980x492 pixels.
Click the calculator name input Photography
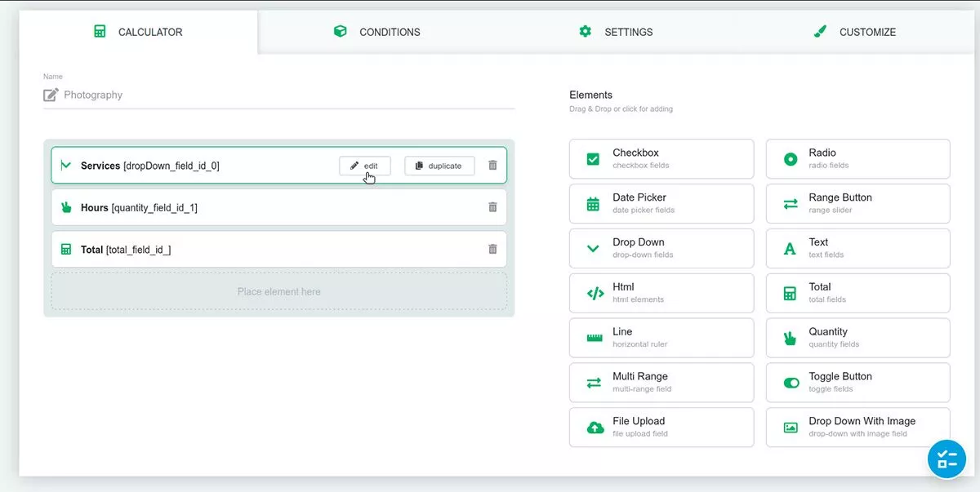point(278,95)
